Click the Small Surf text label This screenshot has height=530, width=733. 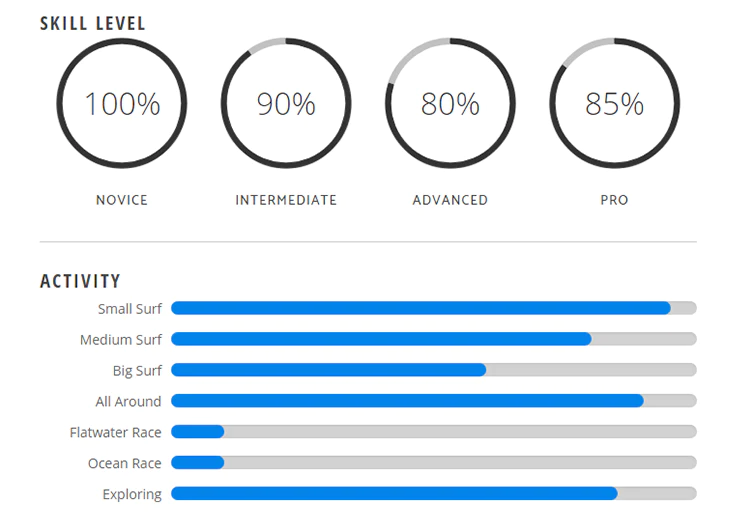coord(130,309)
